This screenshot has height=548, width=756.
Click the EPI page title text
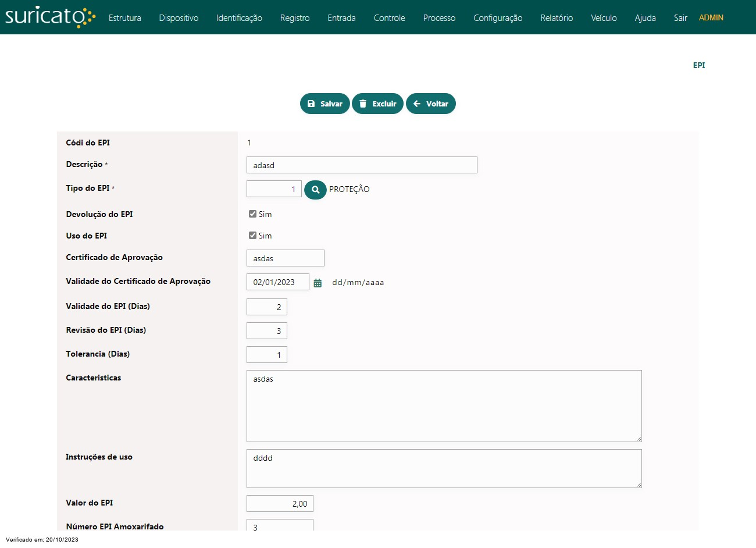point(699,65)
